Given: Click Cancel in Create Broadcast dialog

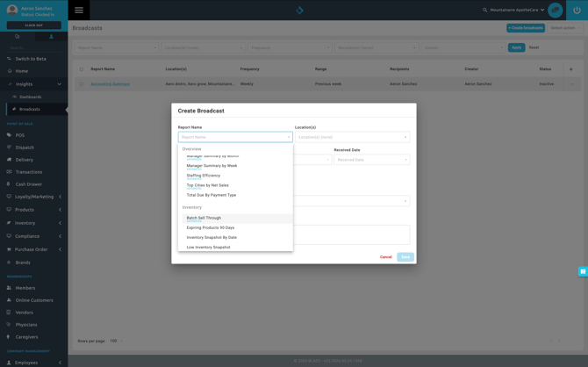Looking at the screenshot, I should point(385,257).
